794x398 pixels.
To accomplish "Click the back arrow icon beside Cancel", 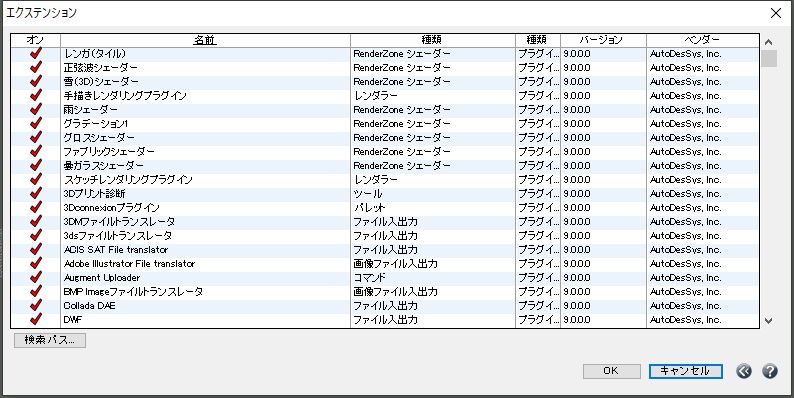I will click(x=744, y=371).
